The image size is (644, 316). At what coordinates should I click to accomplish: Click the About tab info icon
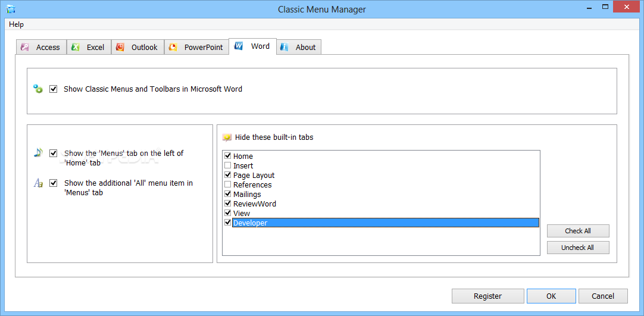coord(285,47)
